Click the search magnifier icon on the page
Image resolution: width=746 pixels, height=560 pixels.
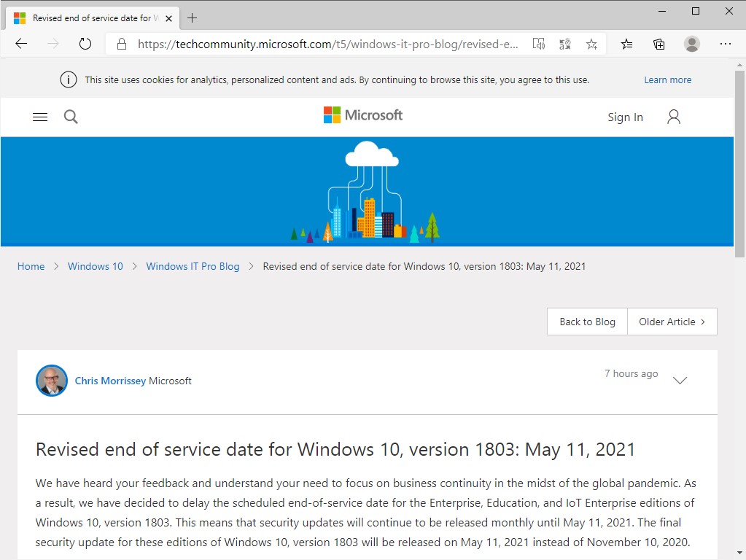(x=71, y=116)
